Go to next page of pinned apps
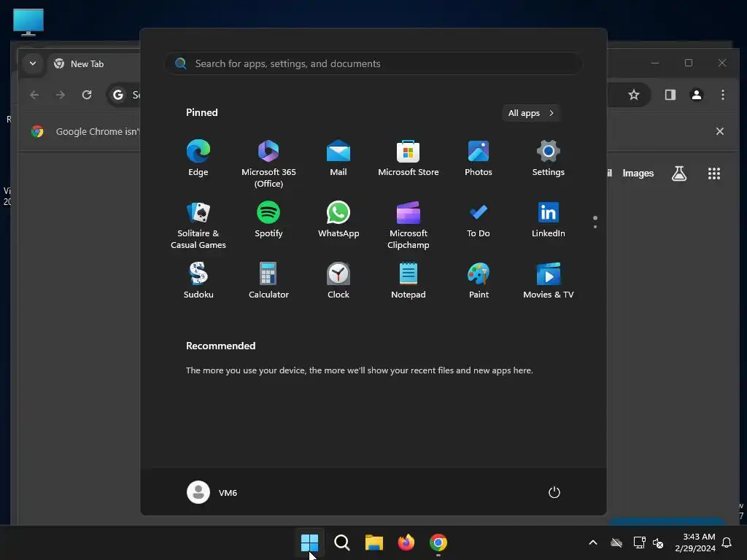Image resolution: width=747 pixels, height=560 pixels. pyautogui.click(x=595, y=227)
